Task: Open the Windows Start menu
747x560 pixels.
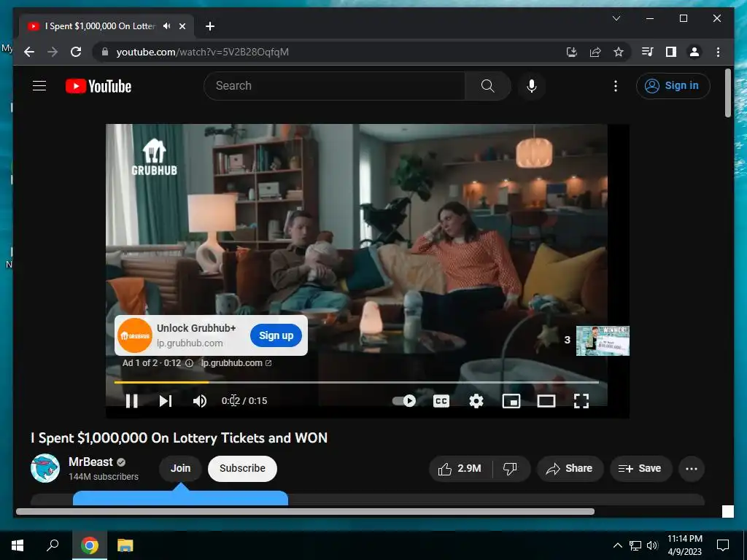Action: 18,545
